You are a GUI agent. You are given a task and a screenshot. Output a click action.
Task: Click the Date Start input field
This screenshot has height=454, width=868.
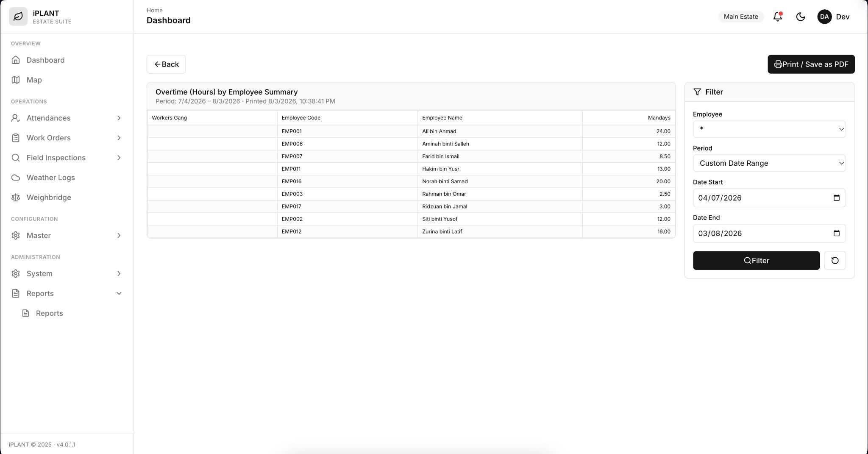(x=769, y=198)
